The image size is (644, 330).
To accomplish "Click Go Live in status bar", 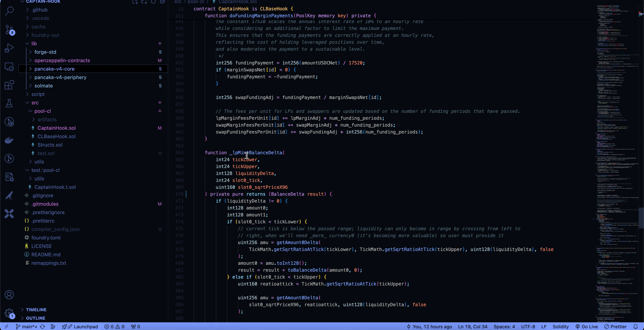I will tap(586, 327).
